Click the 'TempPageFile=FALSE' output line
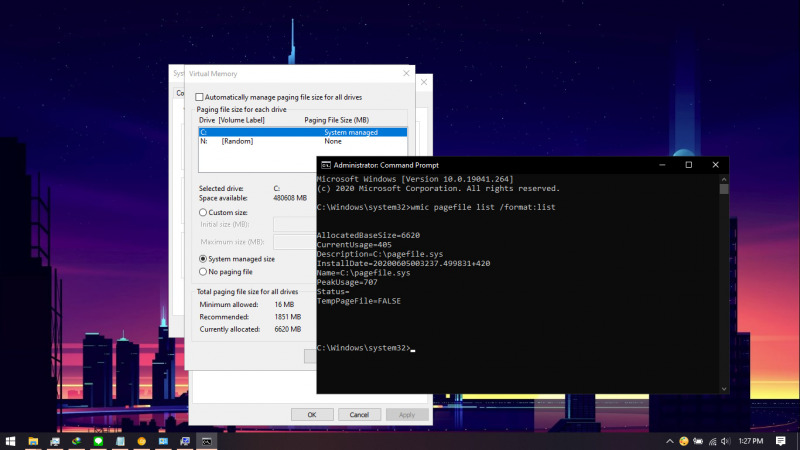The image size is (800, 450). click(x=359, y=301)
